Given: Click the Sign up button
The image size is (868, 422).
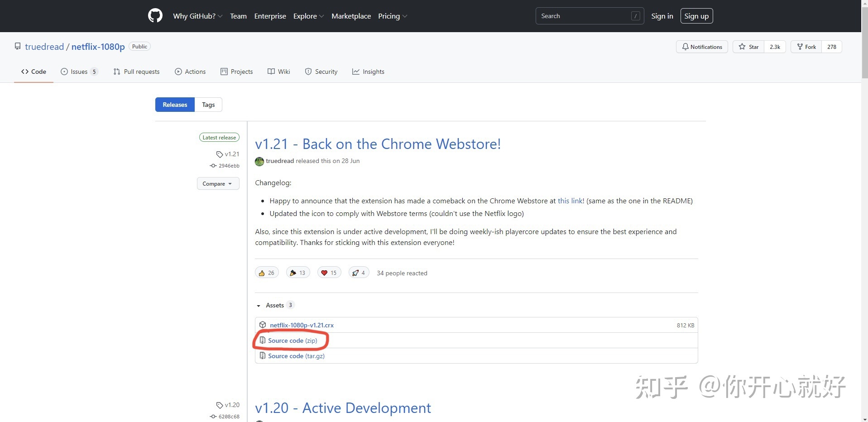Looking at the screenshot, I should pyautogui.click(x=696, y=16).
